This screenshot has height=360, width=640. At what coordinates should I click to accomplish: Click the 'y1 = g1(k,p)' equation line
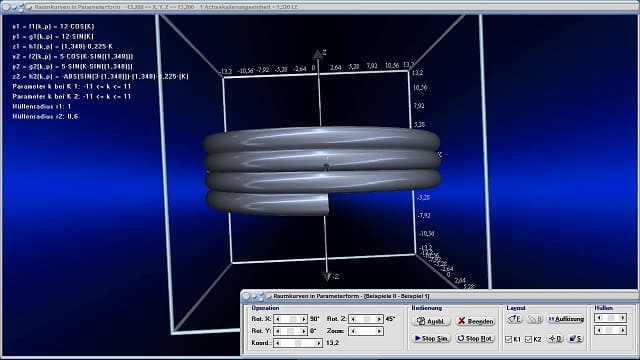pyautogui.click(x=53, y=36)
